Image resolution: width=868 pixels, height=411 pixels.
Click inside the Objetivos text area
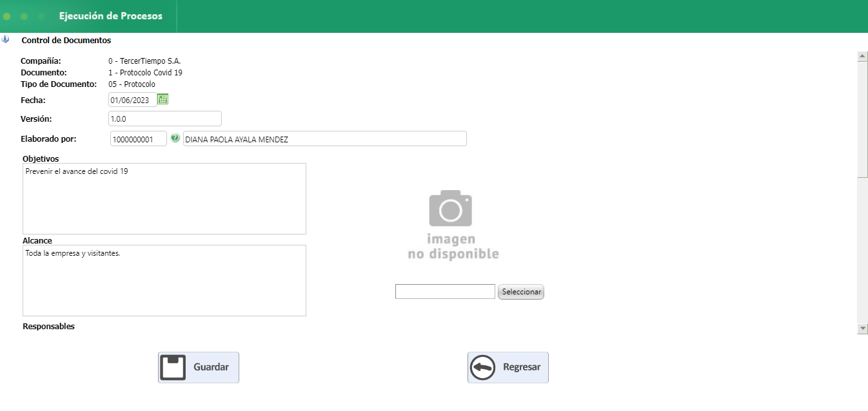(164, 198)
